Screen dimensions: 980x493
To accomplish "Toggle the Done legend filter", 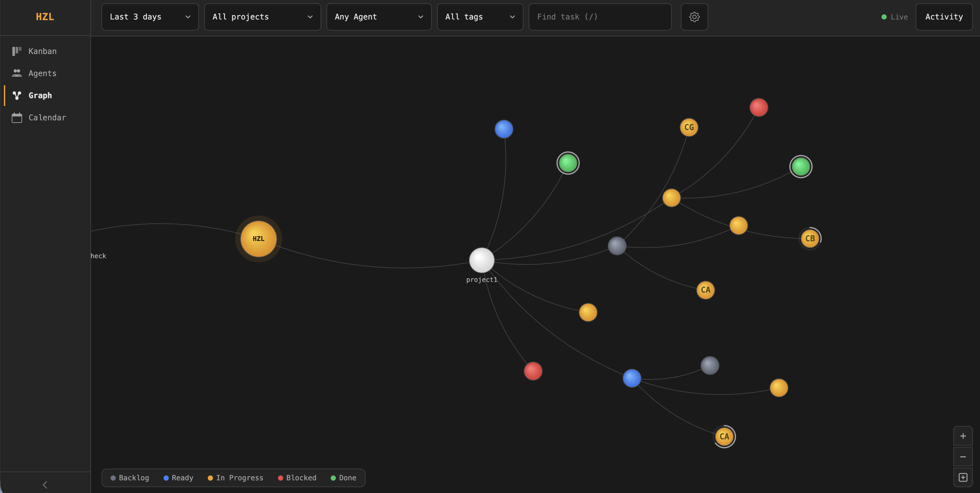I will (x=344, y=478).
